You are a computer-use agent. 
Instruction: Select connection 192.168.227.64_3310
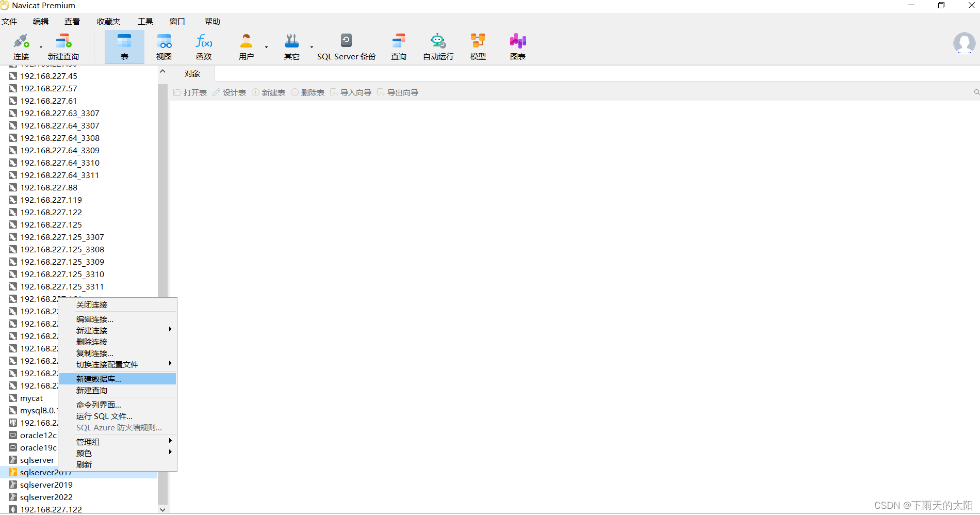[x=60, y=163]
